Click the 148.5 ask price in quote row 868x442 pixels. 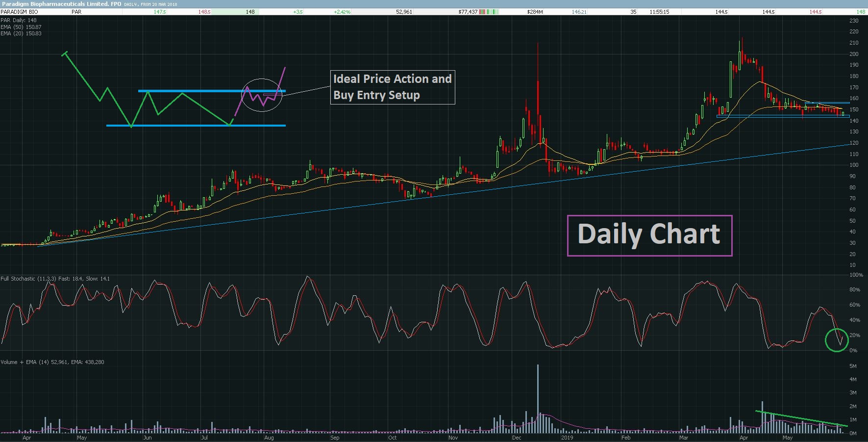pyautogui.click(x=204, y=12)
